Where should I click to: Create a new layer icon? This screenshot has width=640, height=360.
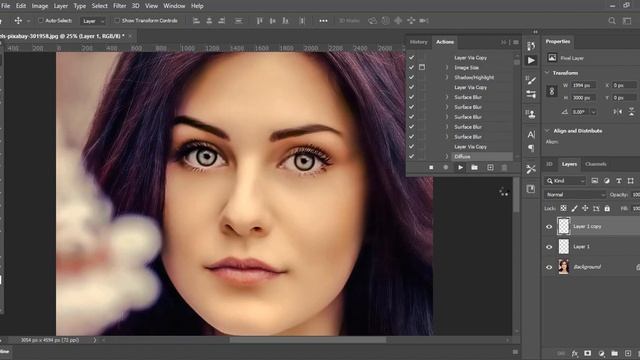click(628, 353)
